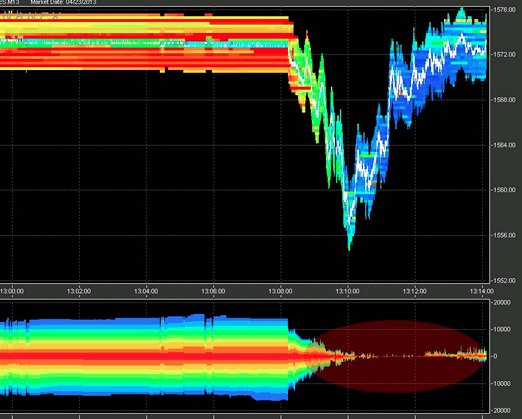The height and width of the screenshot is (419, 522).
Task: Click the 1572.00 price axis label
Action: 505,54
